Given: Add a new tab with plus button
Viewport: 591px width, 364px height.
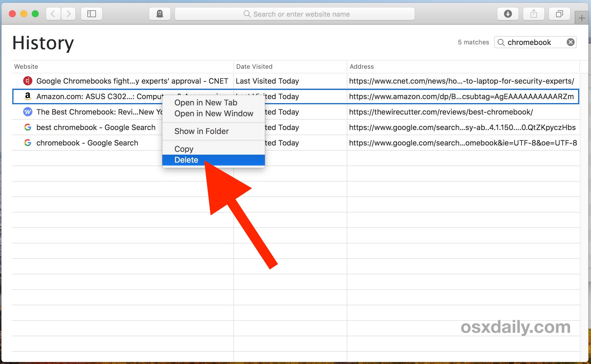Looking at the screenshot, I should click(582, 18).
